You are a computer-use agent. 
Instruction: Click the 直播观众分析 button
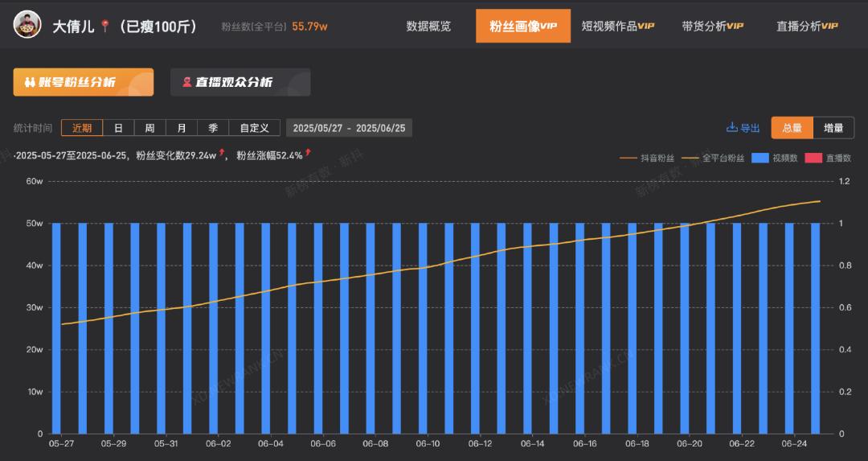(x=240, y=82)
